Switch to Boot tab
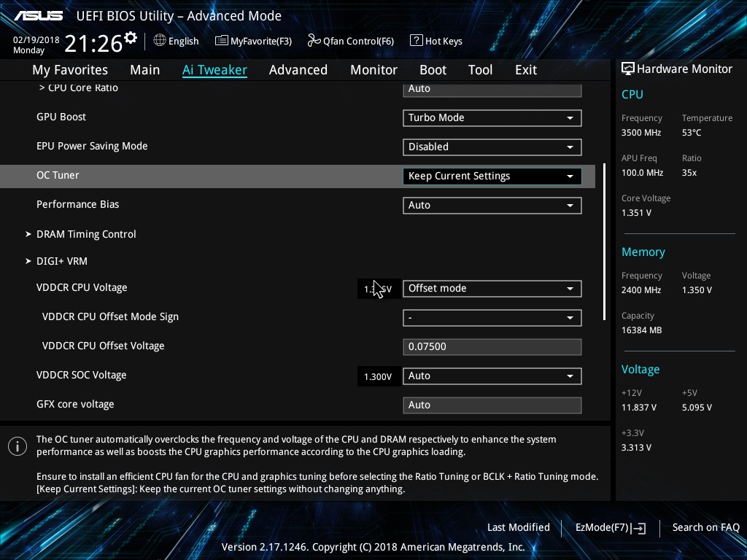Image resolution: width=747 pixels, height=560 pixels. pyautogui.click(x=433, y=70)
